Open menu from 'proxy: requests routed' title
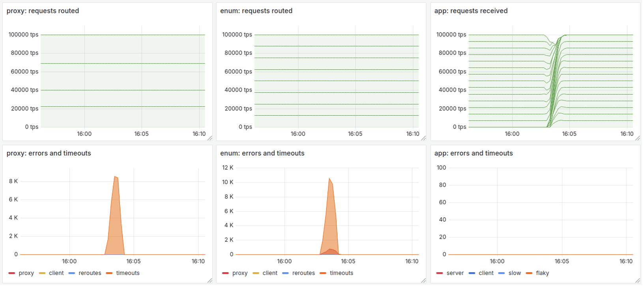The height and width of the screenshot is (286, 644). (x=43, y=11)
